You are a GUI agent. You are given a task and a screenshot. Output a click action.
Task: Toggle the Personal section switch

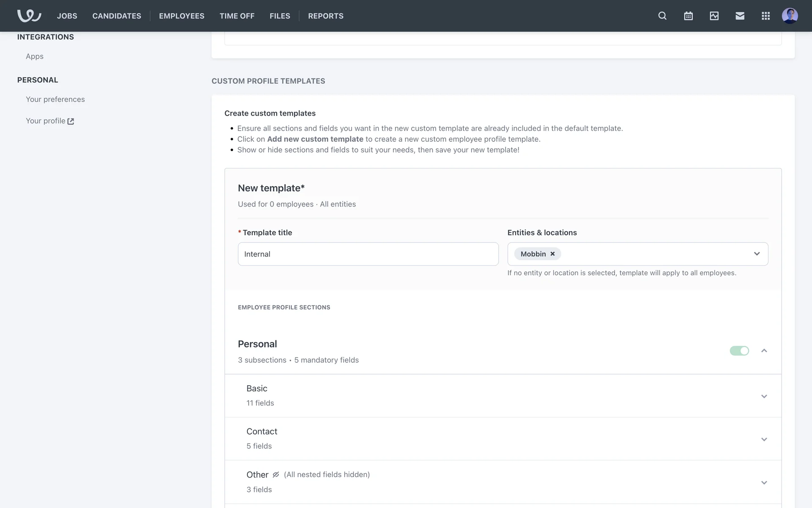[739, 351]
